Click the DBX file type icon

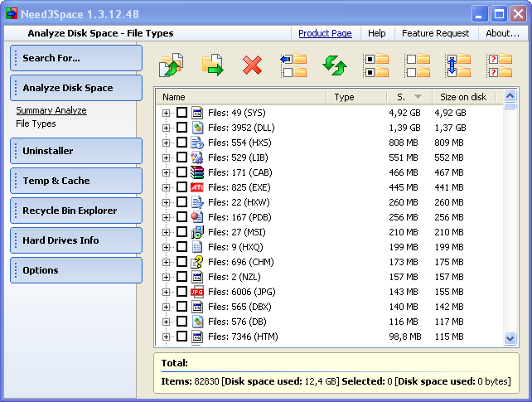click(x=197, y=307)
